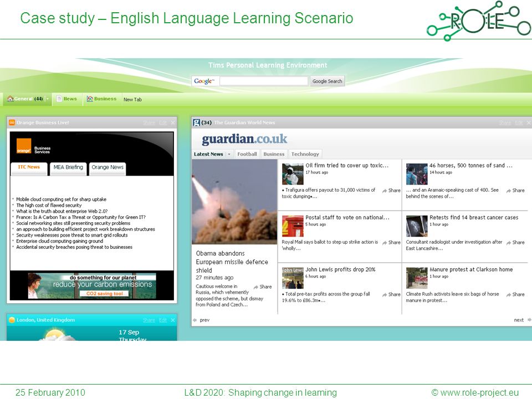
Task: Share the 46 horses story
Action: (515, 190)
